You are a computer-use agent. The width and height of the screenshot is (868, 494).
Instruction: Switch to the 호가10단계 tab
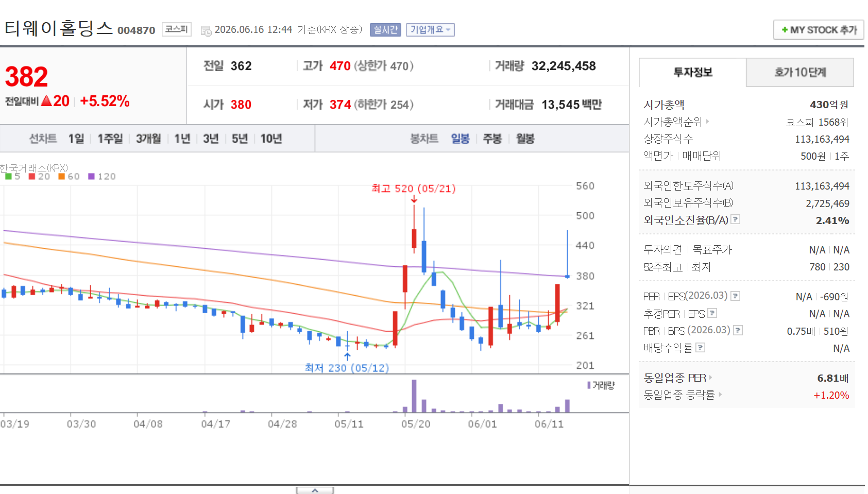point(800,72)
